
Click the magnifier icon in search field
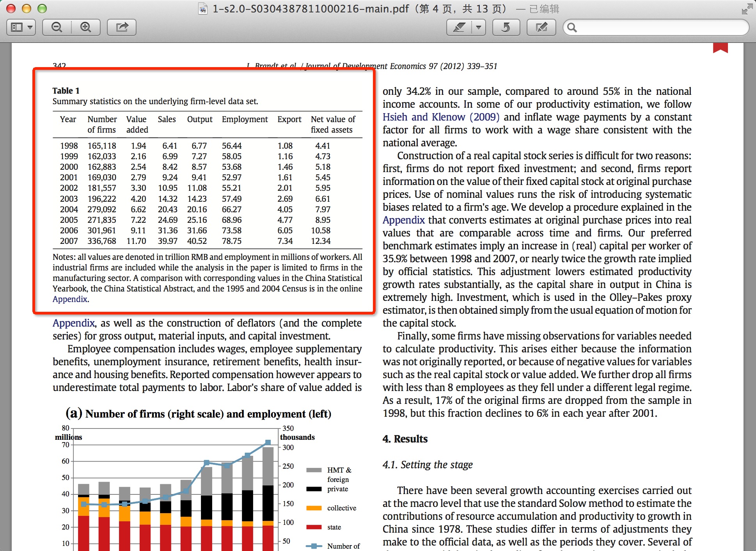572,27
